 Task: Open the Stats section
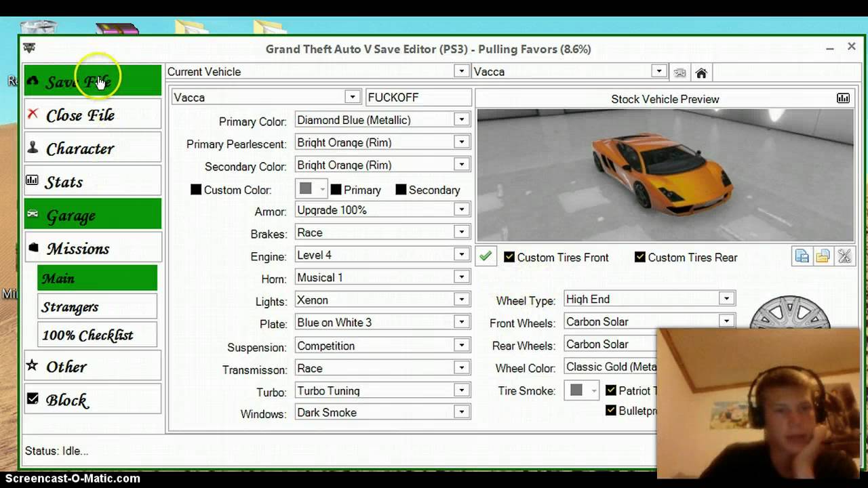(x=93, y=181)
